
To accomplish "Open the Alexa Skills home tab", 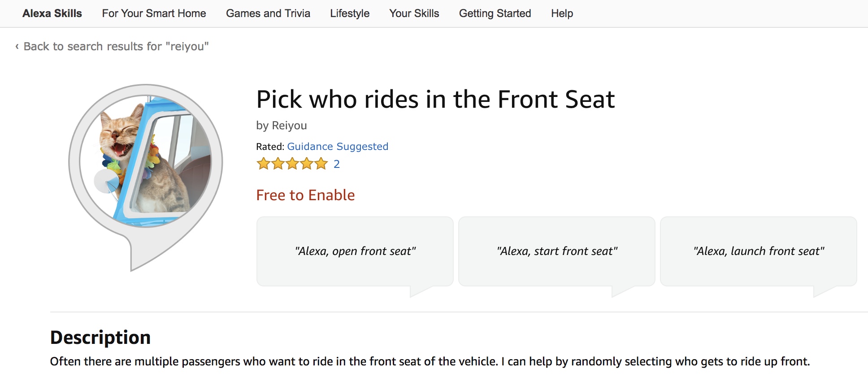I will (52, 13).
